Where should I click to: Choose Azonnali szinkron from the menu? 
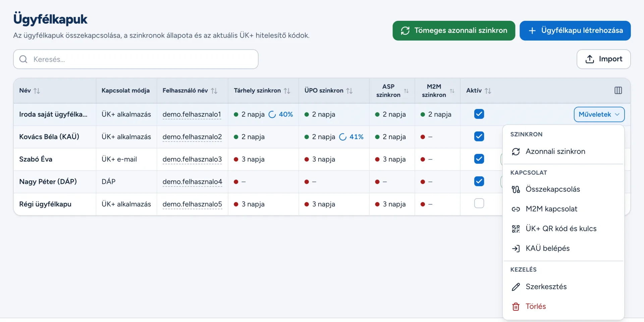pyautogui.click(x=563, y=152)
